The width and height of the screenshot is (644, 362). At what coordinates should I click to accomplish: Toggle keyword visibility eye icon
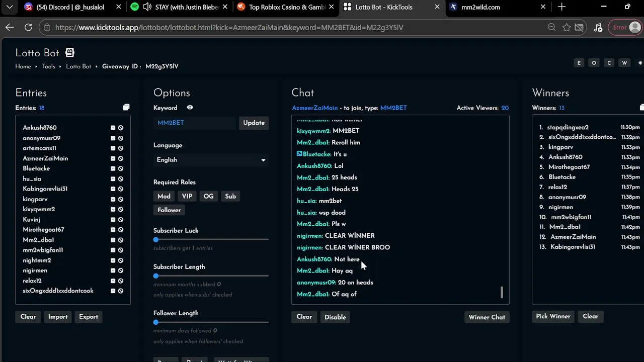coord(190,108)
